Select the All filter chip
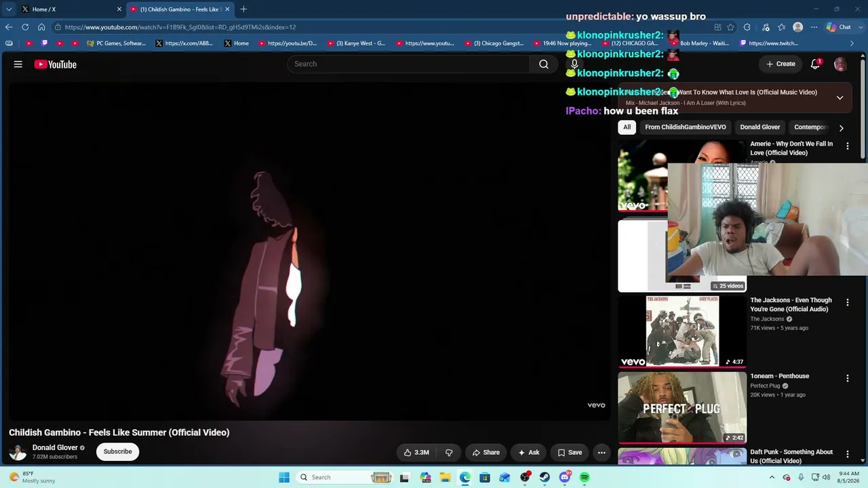The width and height of the screenshot is (868, 488). [x=627, y=127]
